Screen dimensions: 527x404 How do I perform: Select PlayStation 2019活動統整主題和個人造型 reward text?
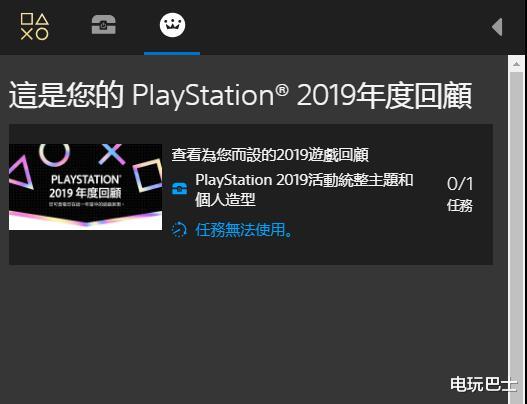coord(304,190)
